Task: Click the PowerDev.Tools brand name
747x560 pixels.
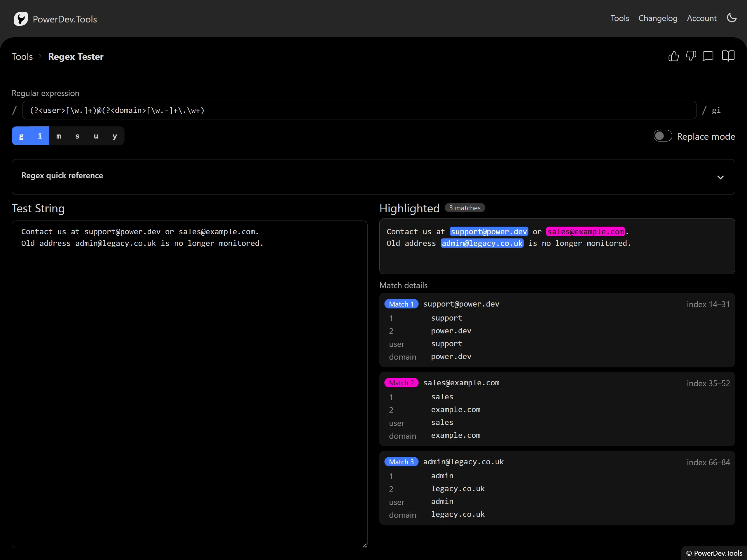Action: coord(65,19)
